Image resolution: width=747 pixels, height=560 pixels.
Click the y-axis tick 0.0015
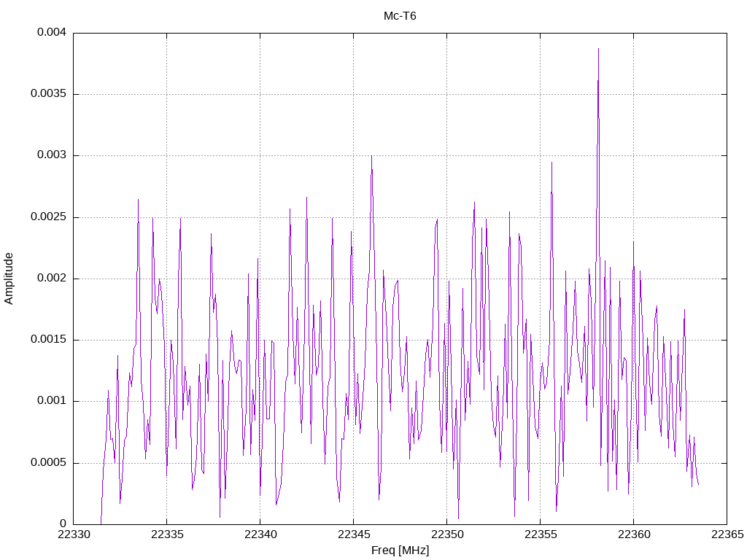pos(49,340)
